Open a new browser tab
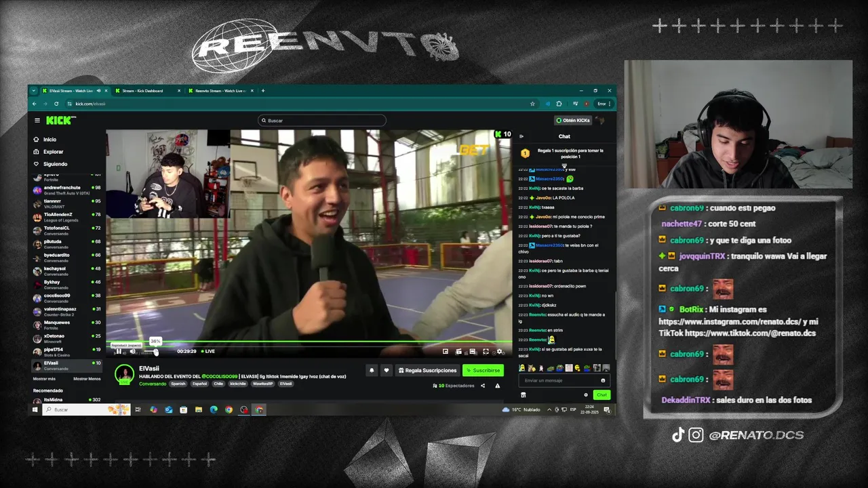The image size is (868, 488). pyautogui.click(x=263, y=91)
